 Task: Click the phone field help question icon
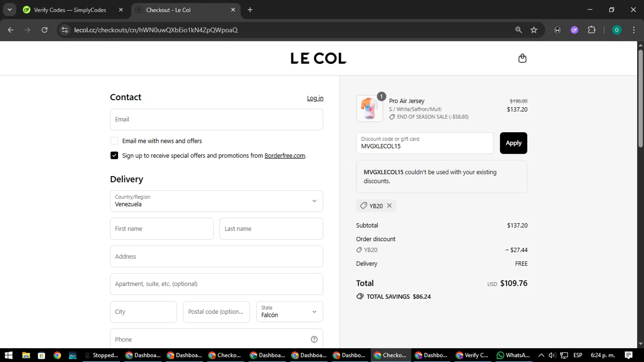click(314, 339)
